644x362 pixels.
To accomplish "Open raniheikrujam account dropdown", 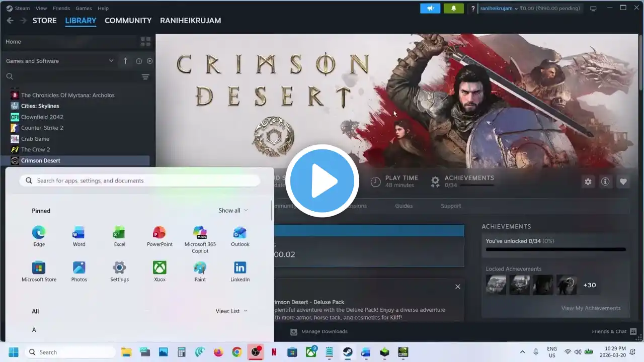I will tap(499, 9).
